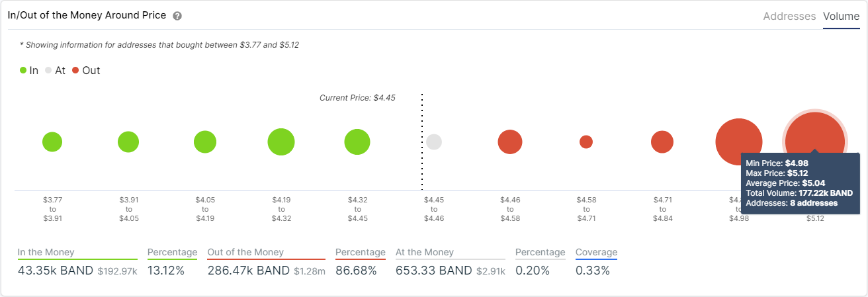Click the green bubble for $3.91 to $4.05
This screenshot has width=868, height=297.
click(x=128, y=142)
